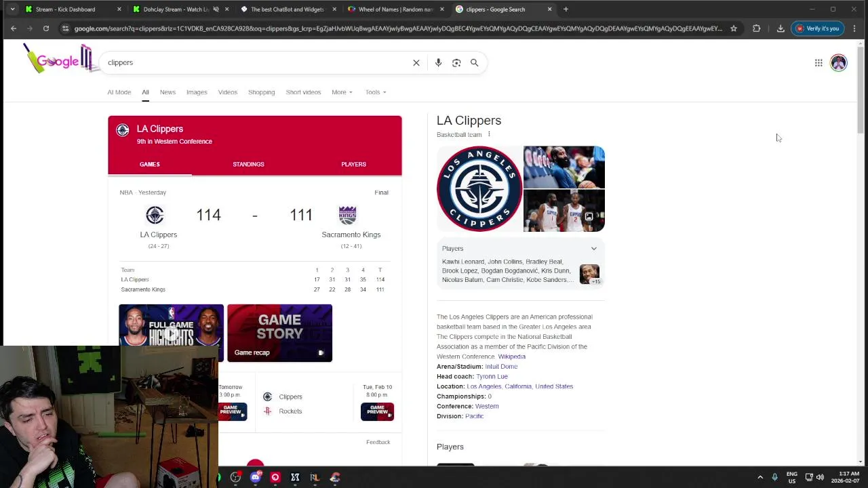Open the Sacramento Kings team name
The width and height of the screenshot is (868, 488).
351,235
